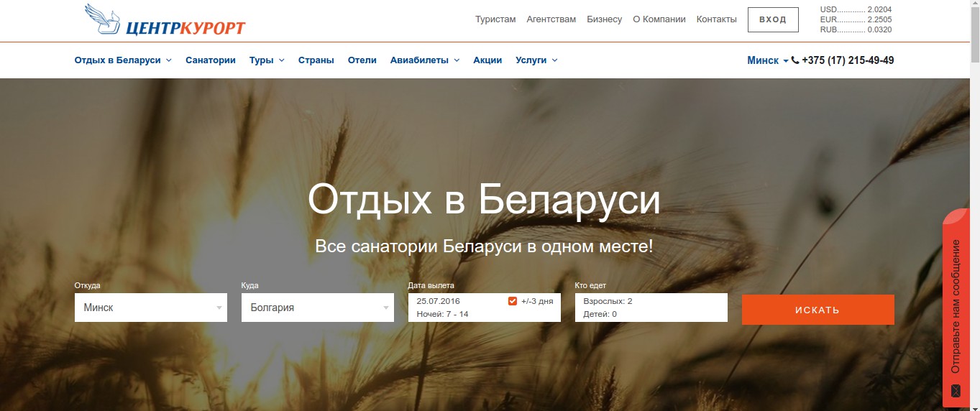Click the 'RUB............ 0.0320' exchange rate
Viewport: 980px width, 411px height.
tap(856, 29)
